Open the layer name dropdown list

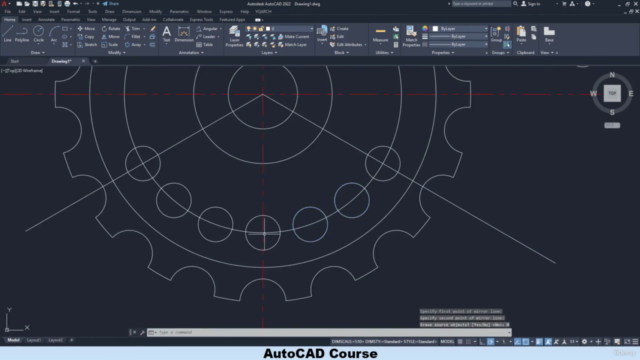(293, 29)
